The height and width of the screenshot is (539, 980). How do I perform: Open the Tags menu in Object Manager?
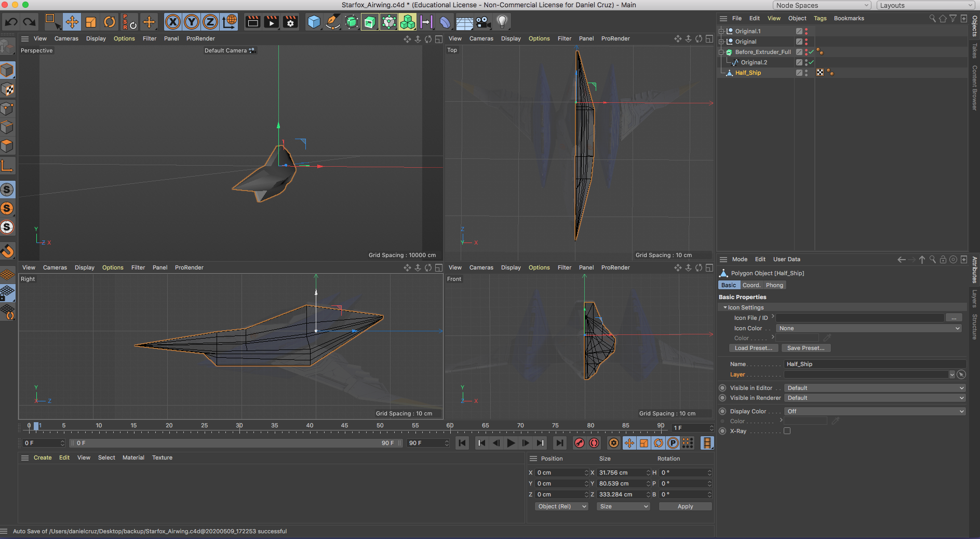click(820, 18)
